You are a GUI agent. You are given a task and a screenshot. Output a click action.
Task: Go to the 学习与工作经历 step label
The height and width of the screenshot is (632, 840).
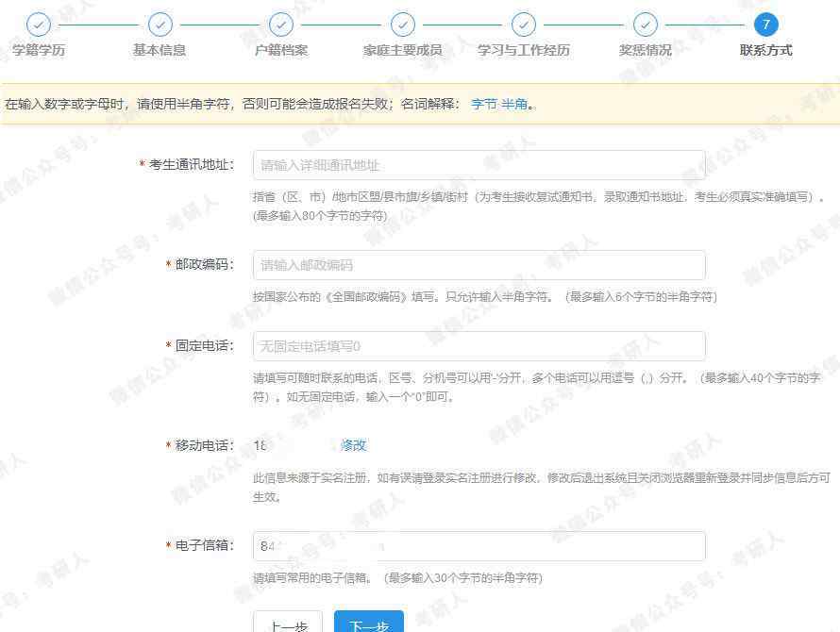coord(524,50)
